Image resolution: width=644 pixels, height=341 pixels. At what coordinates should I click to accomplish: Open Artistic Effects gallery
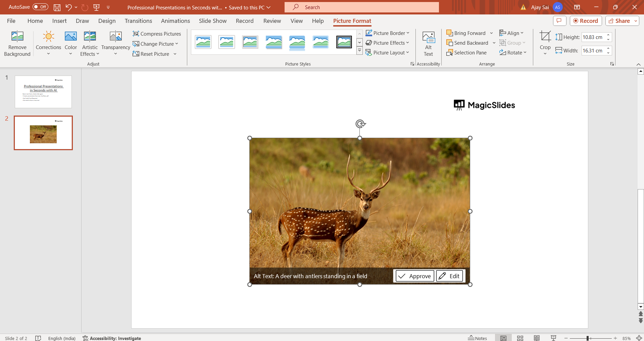pos(90,44)
